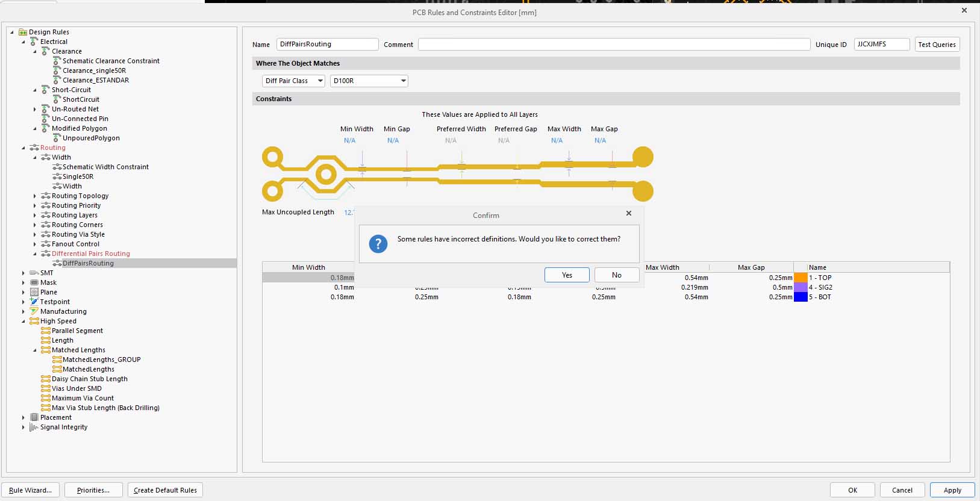Click the Plane category icon
The width and height of the screenshot is (980, 501).
[34, 292]
